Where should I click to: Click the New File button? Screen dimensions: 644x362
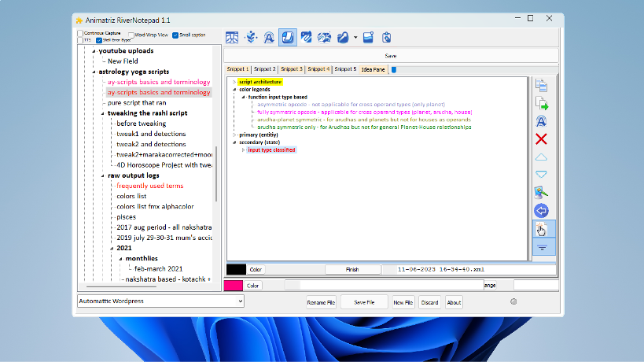[403, 302]
